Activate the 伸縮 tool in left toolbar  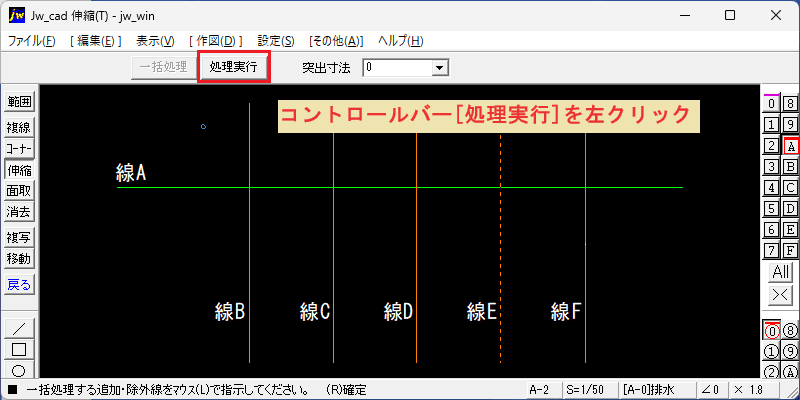pos(19,170)
